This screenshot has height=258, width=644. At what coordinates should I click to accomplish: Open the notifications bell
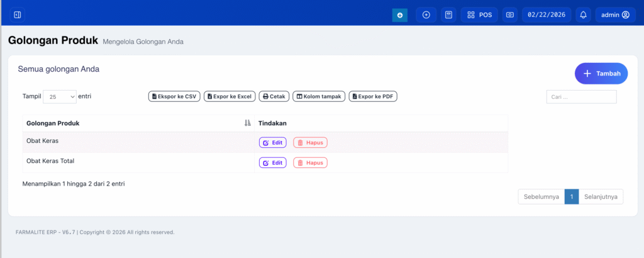pyautogui.click(x=583, y=15)
